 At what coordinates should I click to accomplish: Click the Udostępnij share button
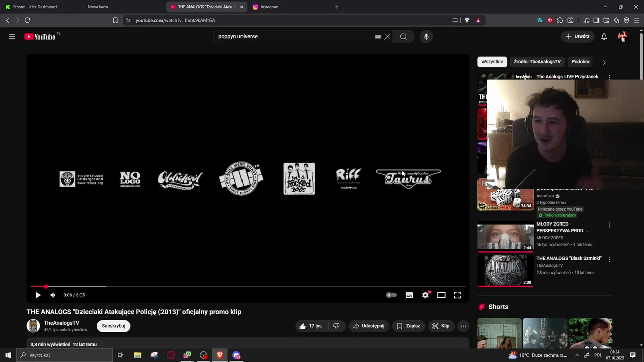pos(369,326)
